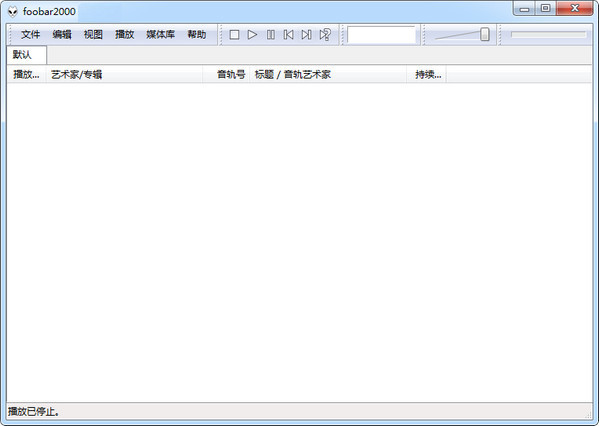Open the 视图 menu
This screenshot has width=599, height=426.
[x=93, y=35]
